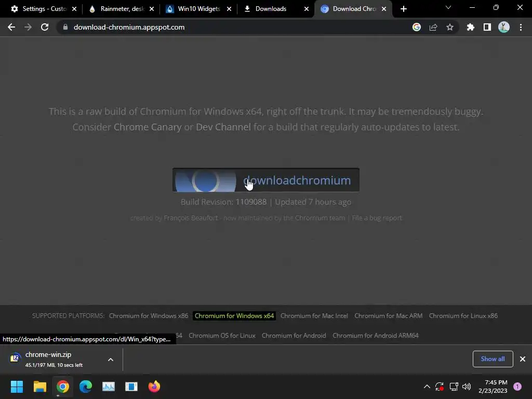532x399 pixels.
Task: Toggle the side panel icon
Action: pos(487,27)
